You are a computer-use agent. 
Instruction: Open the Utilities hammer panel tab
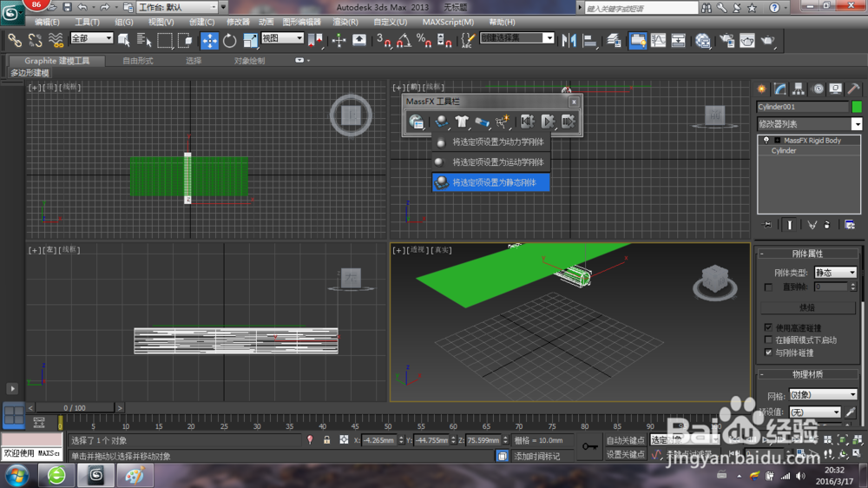click(x=853, y=89)
